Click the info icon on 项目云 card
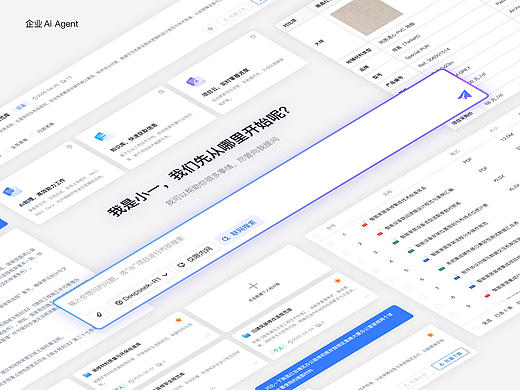The width and height of the screenshot is (520, 390). click(x=253, y=36)
